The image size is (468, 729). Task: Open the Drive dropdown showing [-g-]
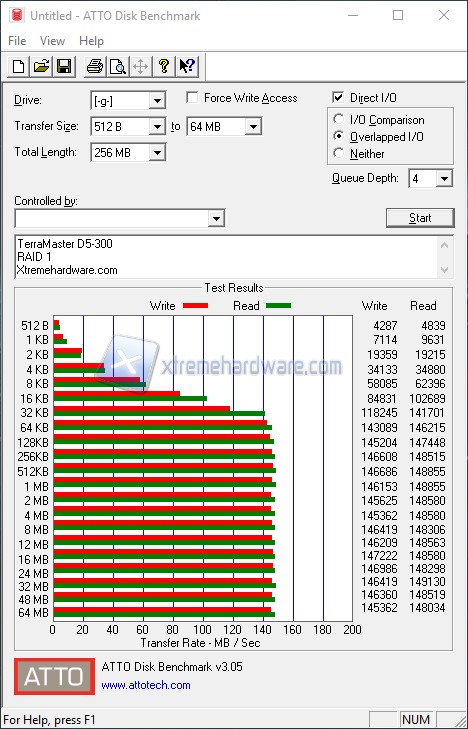coord(157,100)
